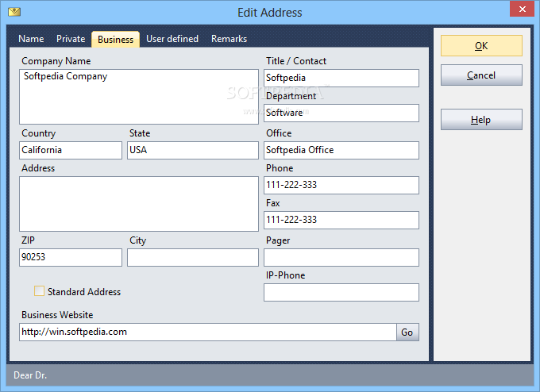
Task: Click the State field showing USA
Action: (193, 151)
